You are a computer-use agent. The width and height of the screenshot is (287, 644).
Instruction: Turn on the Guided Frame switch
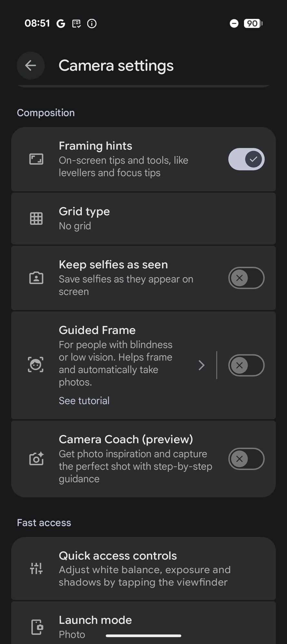point(246,365)
